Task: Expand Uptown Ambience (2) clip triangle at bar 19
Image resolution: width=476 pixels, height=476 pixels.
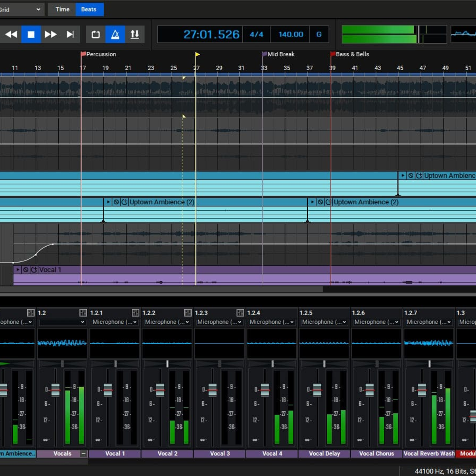Action: (108, 202)
